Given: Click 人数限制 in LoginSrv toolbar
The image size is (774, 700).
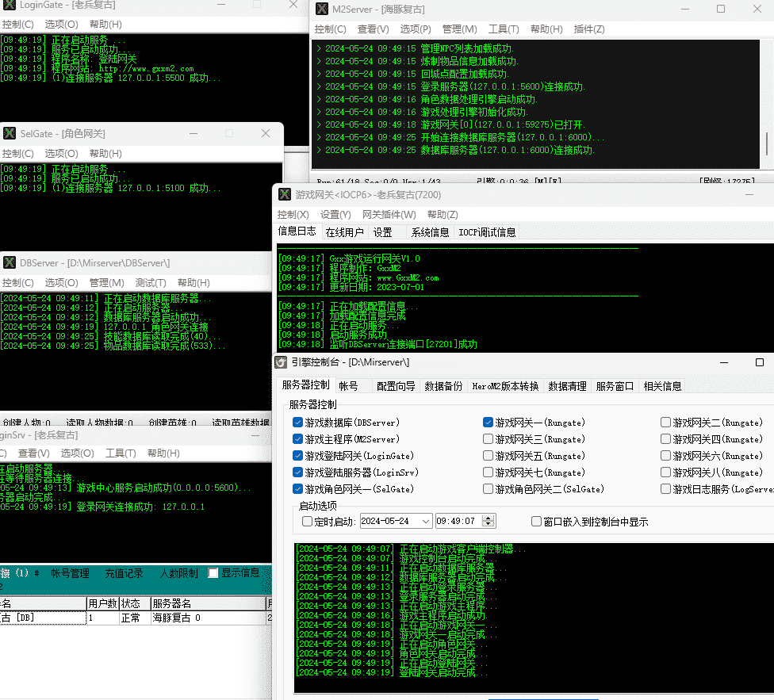Looking at the screenshot, I should pyautogui.click(x=178, y=573).
